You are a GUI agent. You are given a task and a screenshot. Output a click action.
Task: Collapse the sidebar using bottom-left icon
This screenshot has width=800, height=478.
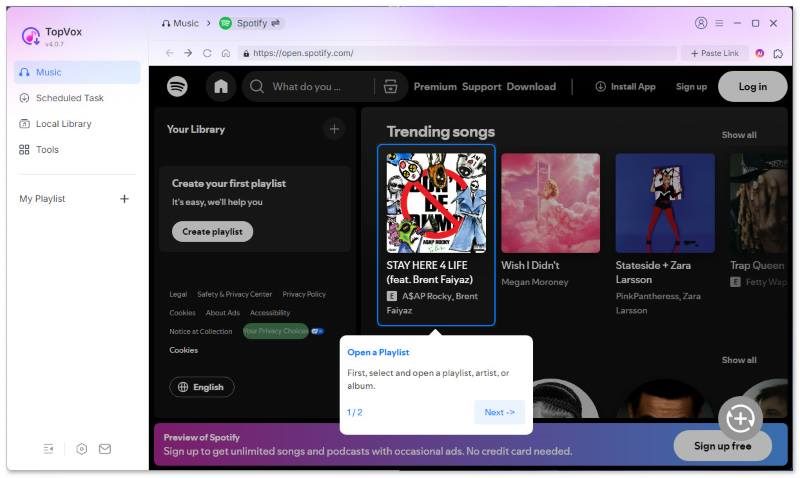[48, 449]
